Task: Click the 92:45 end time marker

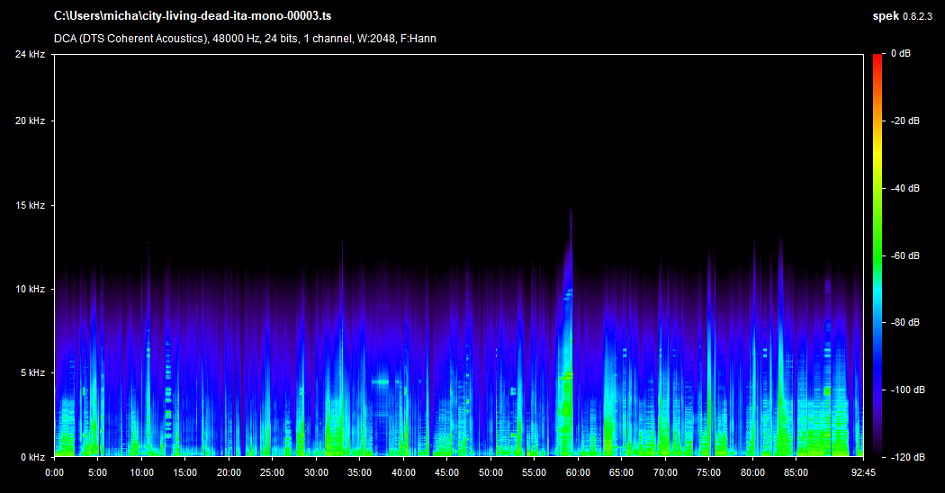Action: tap(861, 472)
